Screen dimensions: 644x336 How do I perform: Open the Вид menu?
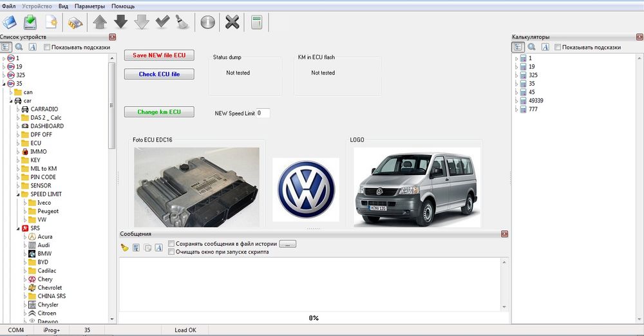coord(63,6)
